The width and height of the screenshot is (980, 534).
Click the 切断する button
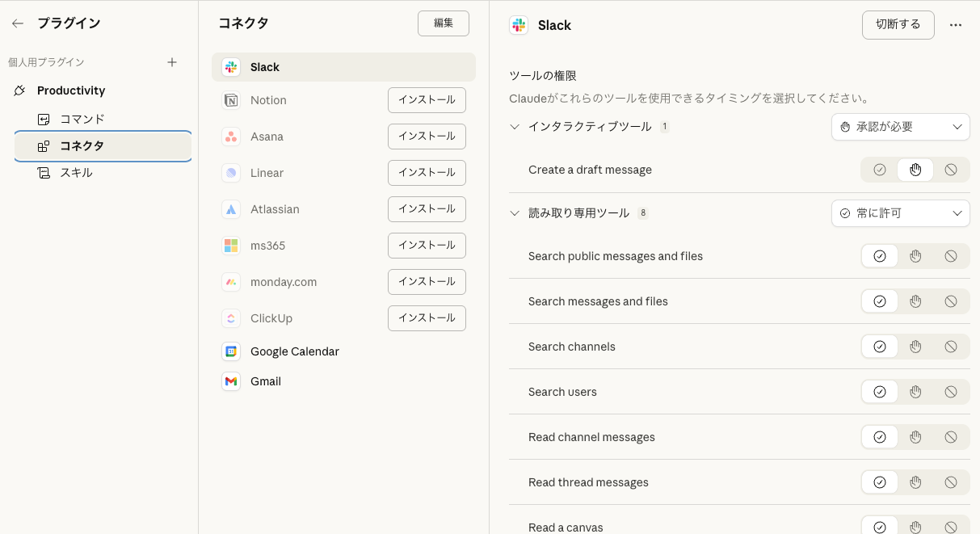(898, 24)
